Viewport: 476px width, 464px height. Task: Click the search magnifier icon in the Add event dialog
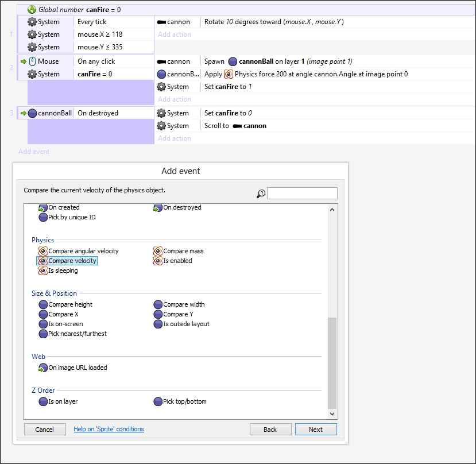click(x=261, y=194)
